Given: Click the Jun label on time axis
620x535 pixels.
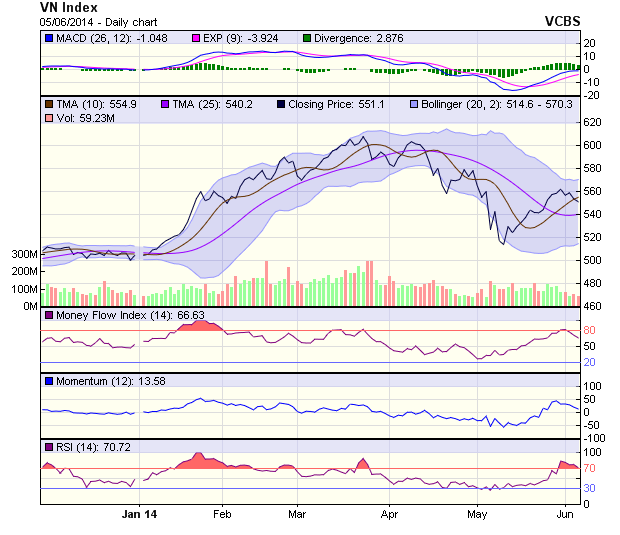Looking at the screenshot, I should 565,514.
